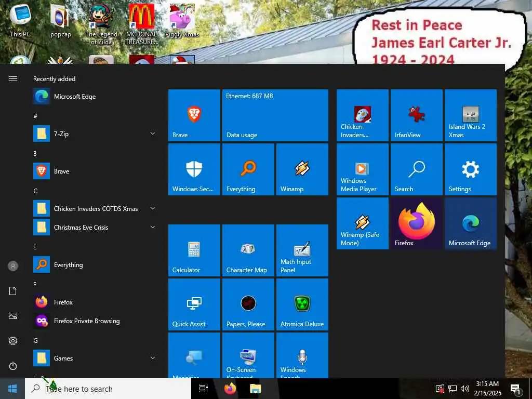The width and height of the screenshot is (532, 399).
Task: Open the volume control tray icon
Action: (465, 389)
